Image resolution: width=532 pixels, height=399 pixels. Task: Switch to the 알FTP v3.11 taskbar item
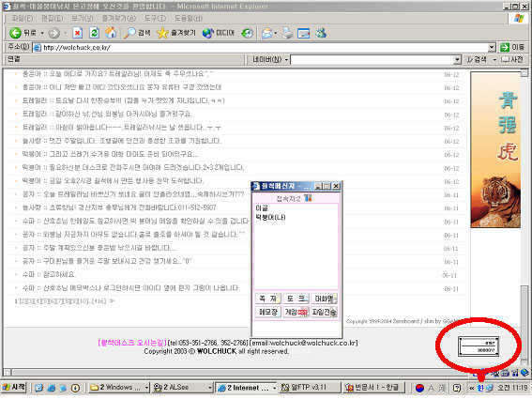coord(310,388)
